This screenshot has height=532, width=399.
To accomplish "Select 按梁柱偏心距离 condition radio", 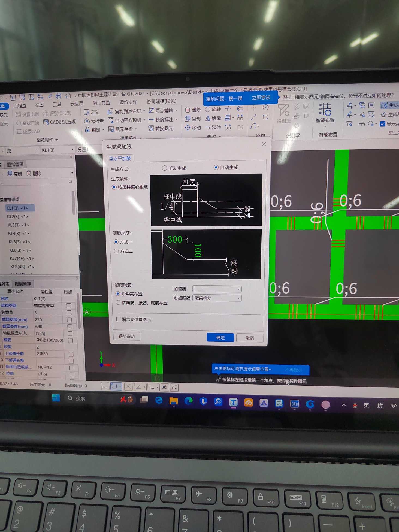I will 130,187.
